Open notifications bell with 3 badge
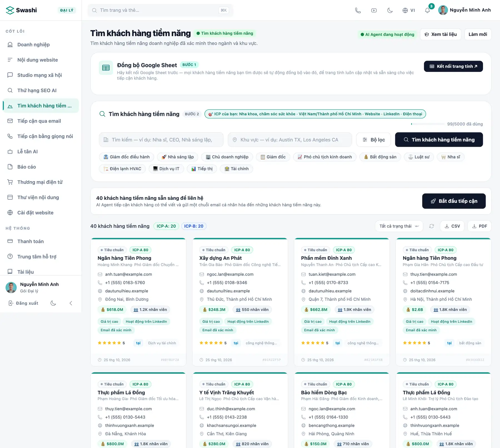The height and width of the screenshot is (448, 500). 427,10
